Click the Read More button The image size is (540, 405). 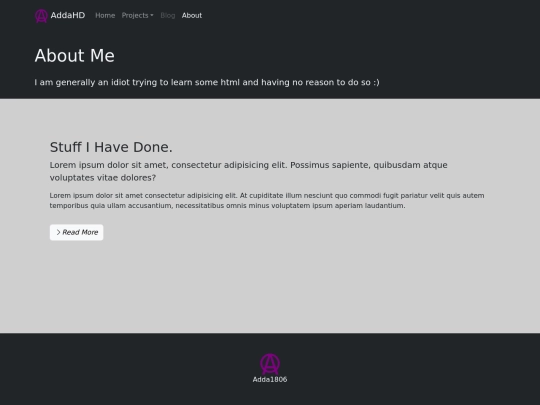point(76,232)
